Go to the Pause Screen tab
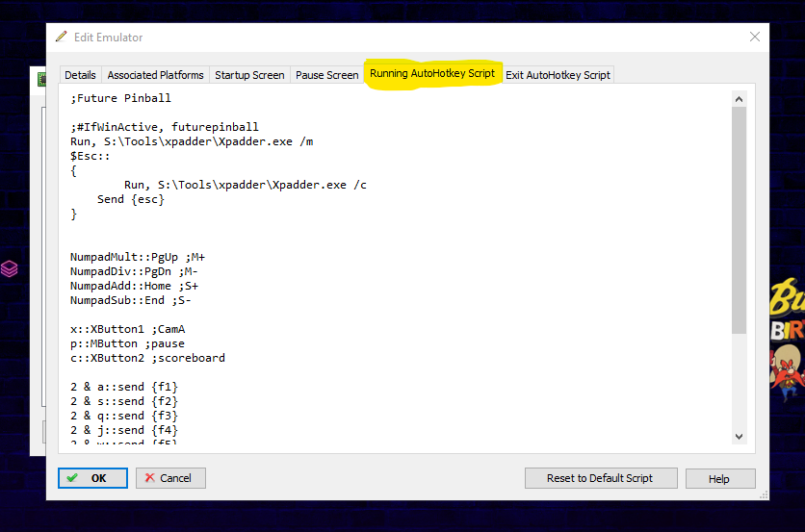The width and height of the screenshot is (805, 532). tap(326, 75)
